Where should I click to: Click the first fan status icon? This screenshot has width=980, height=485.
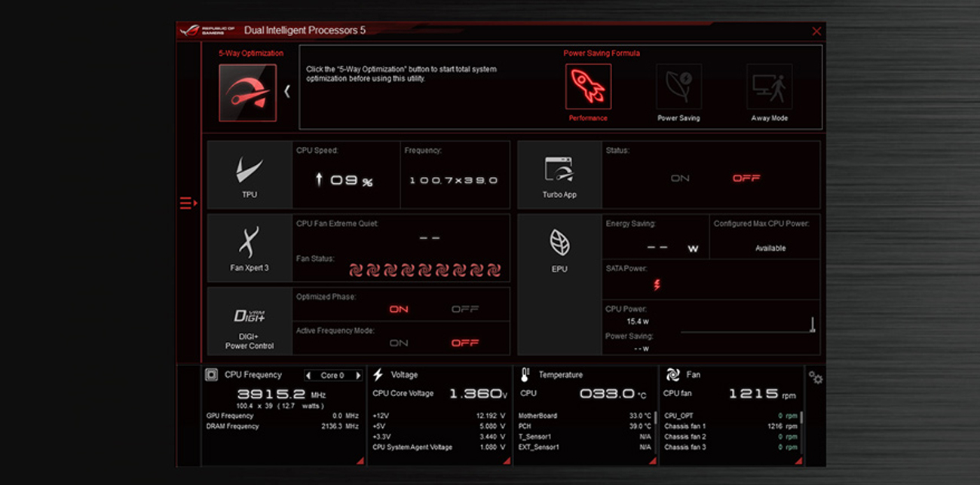click(x=357, y=270)
